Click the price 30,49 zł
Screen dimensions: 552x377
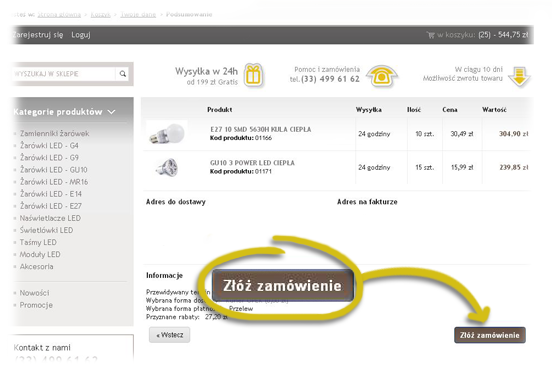pos(462,134)
